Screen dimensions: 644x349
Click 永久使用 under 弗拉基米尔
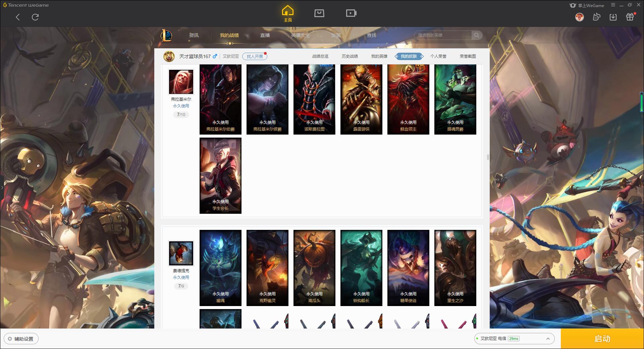tap(181, 106)
